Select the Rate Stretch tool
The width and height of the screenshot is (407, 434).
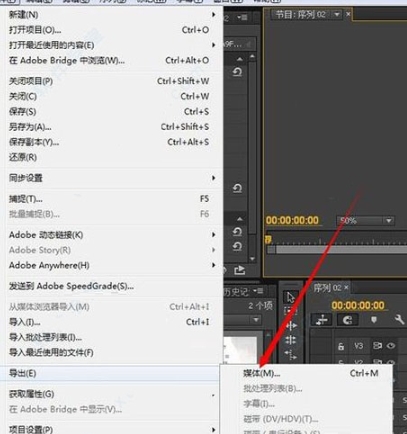[290, 354]
